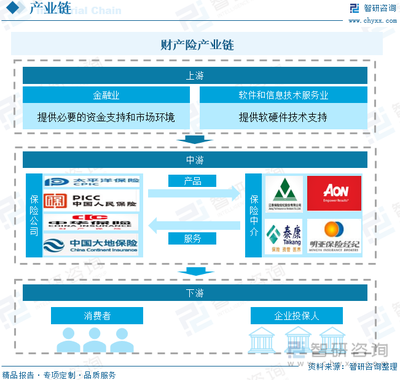This screenshot has height=380, width=400.
Task: Click the consumers people icon group
Action: point(95,339)
